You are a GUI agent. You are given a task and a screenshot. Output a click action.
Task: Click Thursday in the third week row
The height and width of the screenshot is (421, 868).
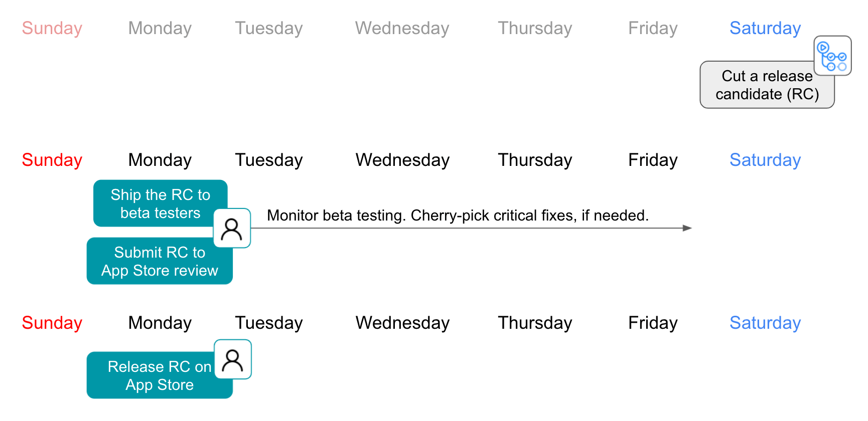[x=535, y=323]
